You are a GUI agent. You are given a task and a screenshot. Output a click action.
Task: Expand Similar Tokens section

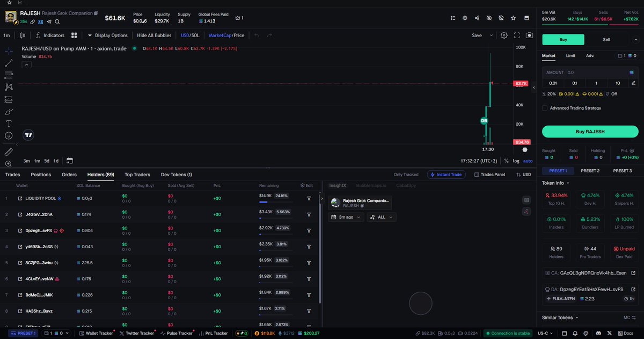pos(560,318)
